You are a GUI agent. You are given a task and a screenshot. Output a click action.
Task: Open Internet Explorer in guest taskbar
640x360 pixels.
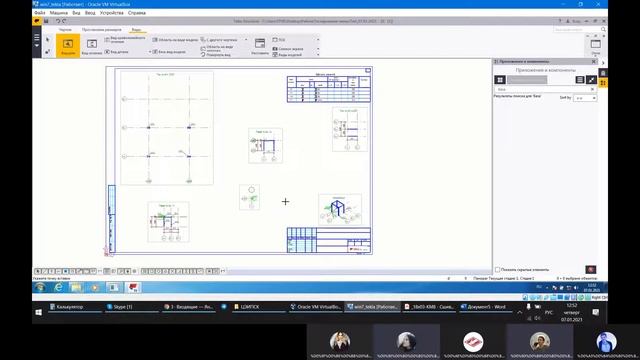(x=58, y=288)
